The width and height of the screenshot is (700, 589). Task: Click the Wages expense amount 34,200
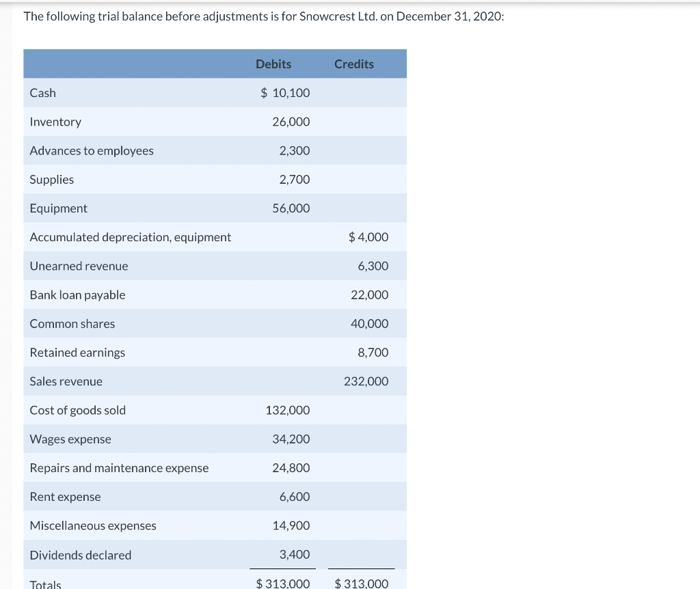tap(291, 439)
